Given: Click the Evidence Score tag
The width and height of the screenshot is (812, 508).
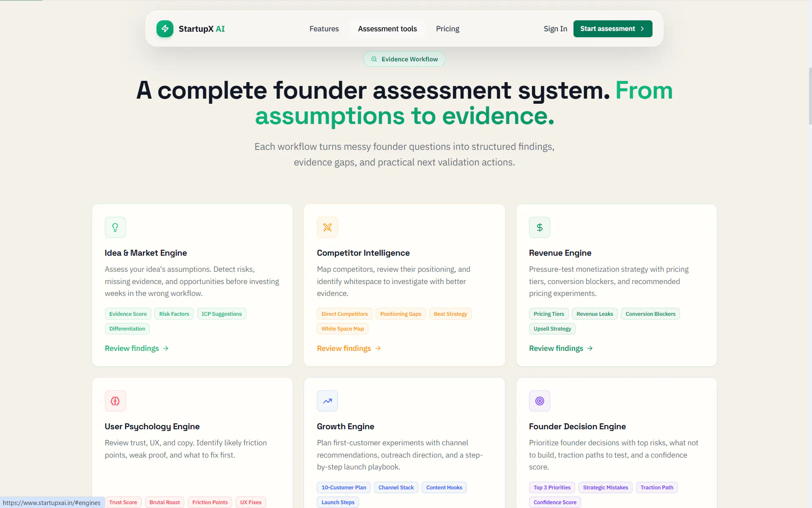Looking at the screenshot, I should tap(128, 314).
